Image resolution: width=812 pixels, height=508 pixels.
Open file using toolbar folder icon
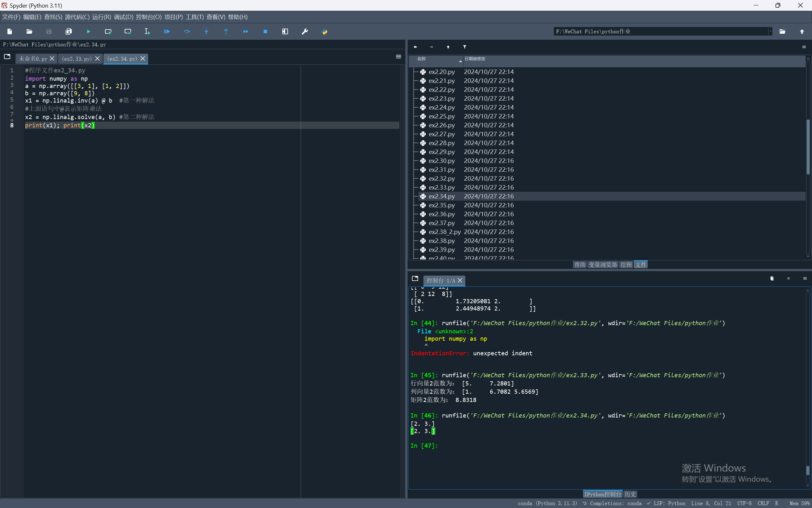click(x=29, y=31)
